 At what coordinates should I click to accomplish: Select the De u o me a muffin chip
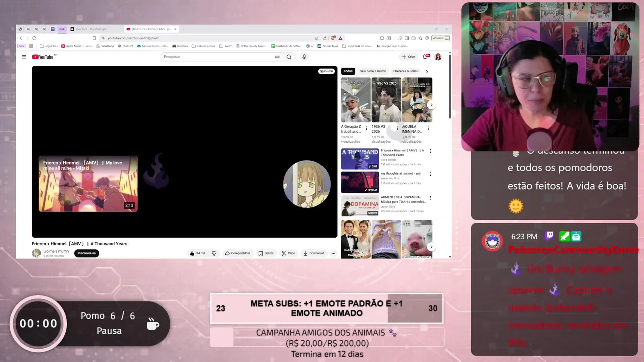(373, 71)
